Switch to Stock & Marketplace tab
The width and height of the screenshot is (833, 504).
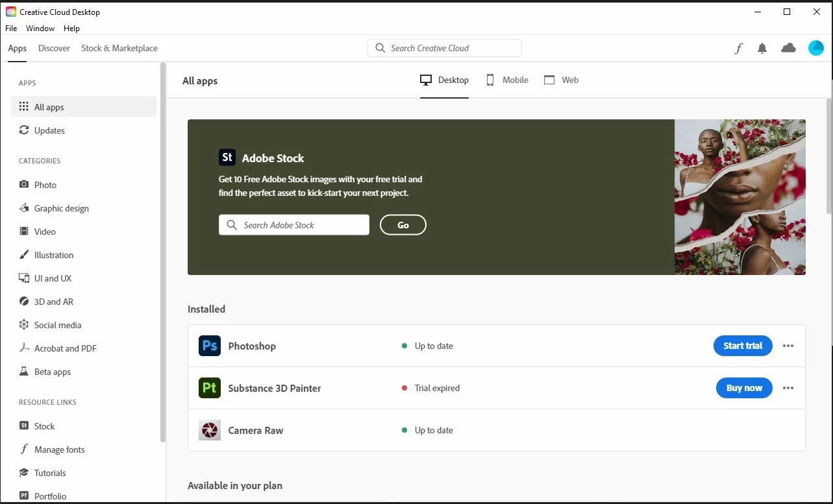point(119,48)
